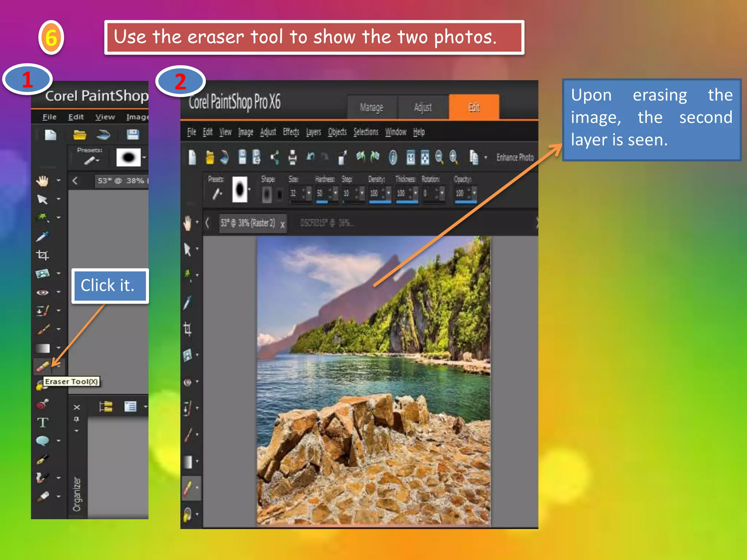This screenshot has width=747, height=560.
Task: Open the dropdown arrow next to Enhance Photo
Action: click(485, 157)
